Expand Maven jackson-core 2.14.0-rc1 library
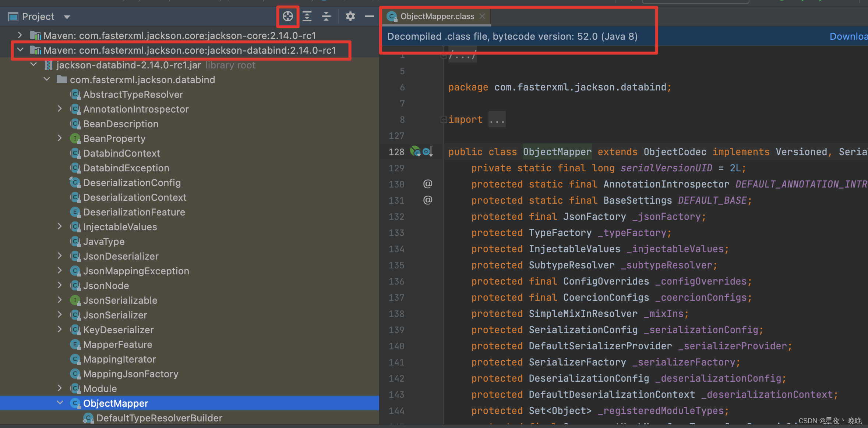Viewport: 868px width, 428px height. (20, 35)
